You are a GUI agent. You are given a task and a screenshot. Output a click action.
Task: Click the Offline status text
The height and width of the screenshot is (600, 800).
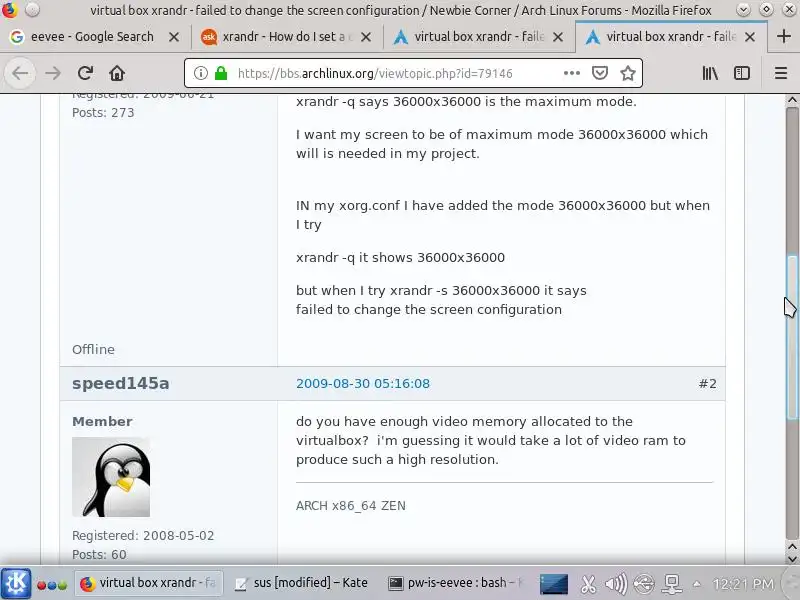[93, 349]
